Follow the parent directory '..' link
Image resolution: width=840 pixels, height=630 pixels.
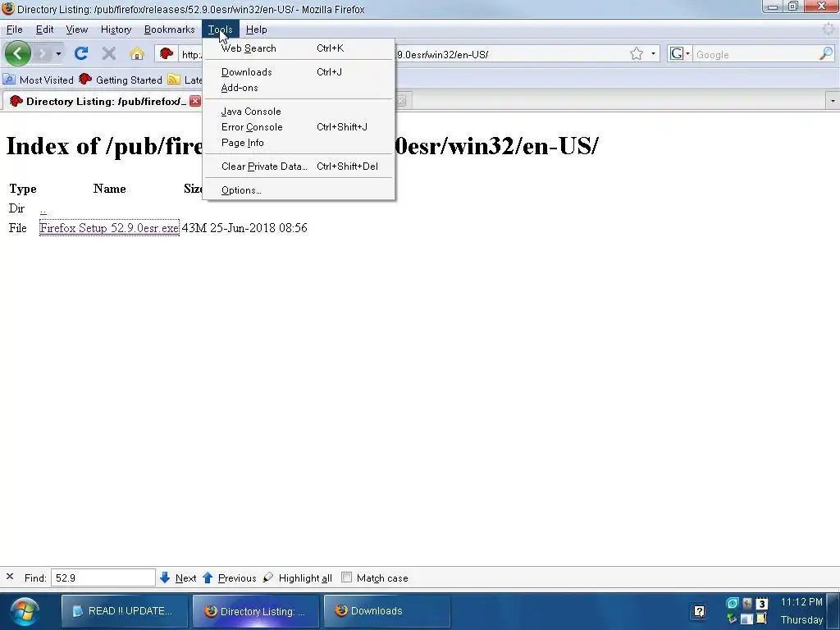[x=43, y=208]
